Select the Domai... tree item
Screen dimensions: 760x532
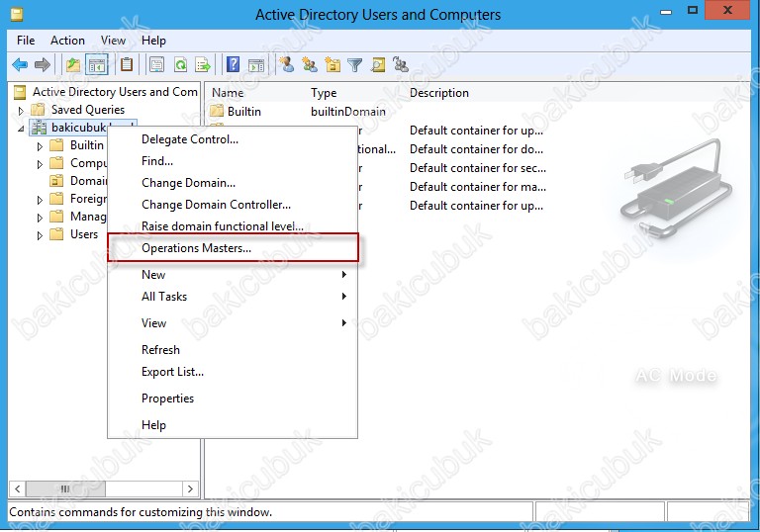(88, 181)
